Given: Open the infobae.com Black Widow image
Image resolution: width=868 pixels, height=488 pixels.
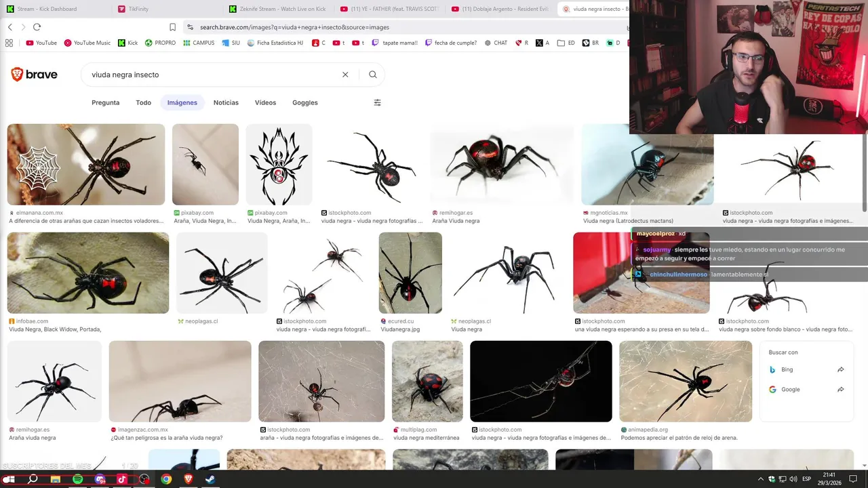Looking at the screenshot, I should 88,272.
